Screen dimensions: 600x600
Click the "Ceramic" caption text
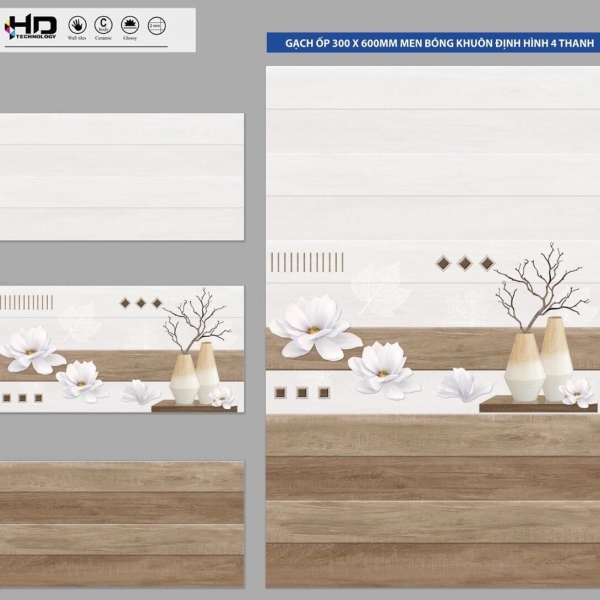point(103,38)
